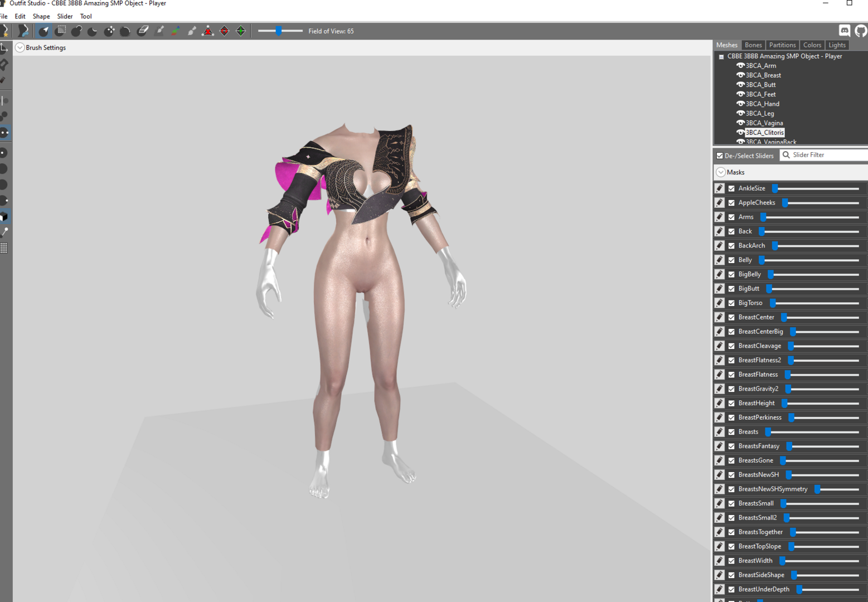Click pencil icon beside Breasts slider
Viewport: 868px width, 602px height.
pos(720,431)
